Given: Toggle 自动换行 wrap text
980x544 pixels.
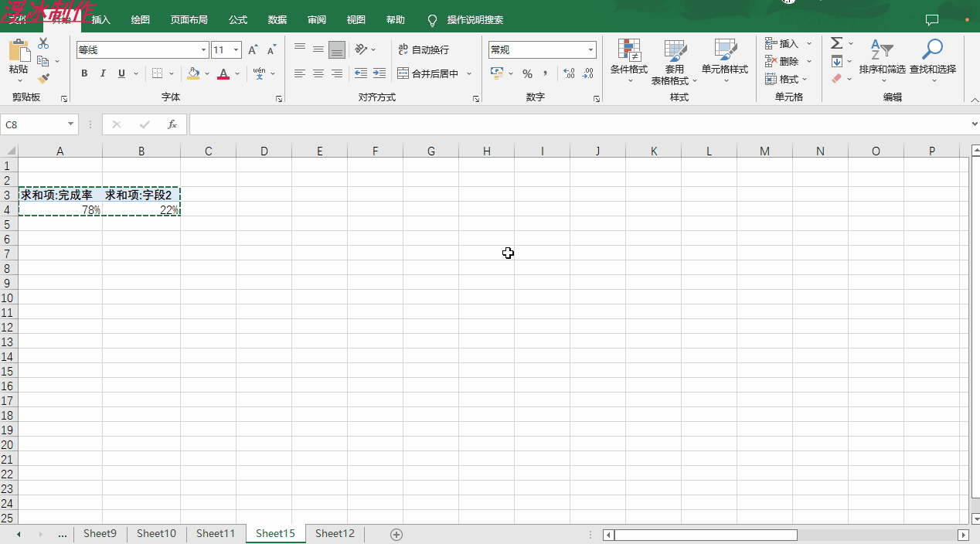Looking at the screenshot, I should (424, 49).
